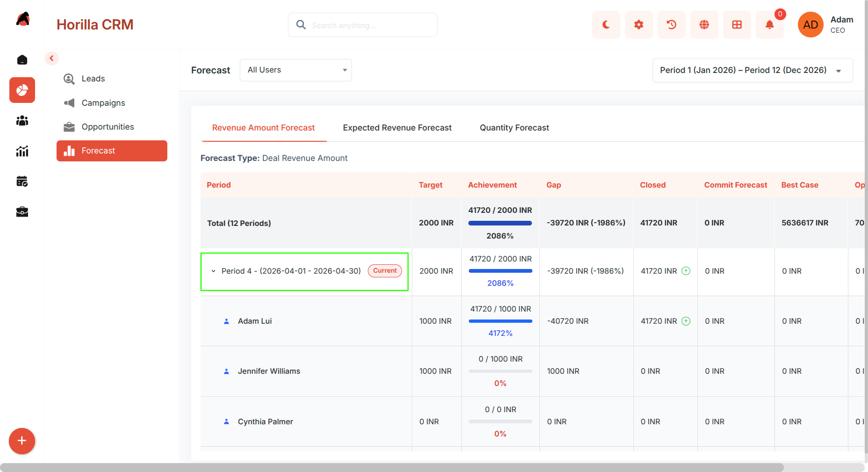
Task: Select Forecast in the sidebar
Action: click(112, 151)
